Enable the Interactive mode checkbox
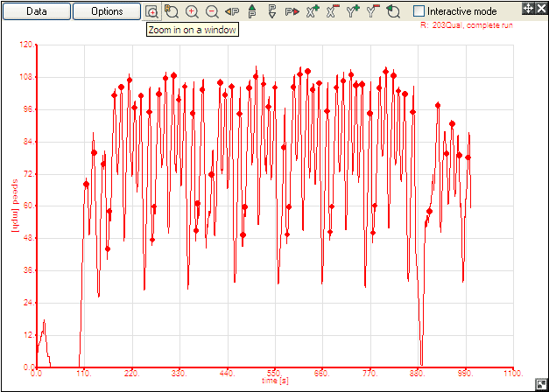This screenshot has width=549, height=392. coord(419,11)
